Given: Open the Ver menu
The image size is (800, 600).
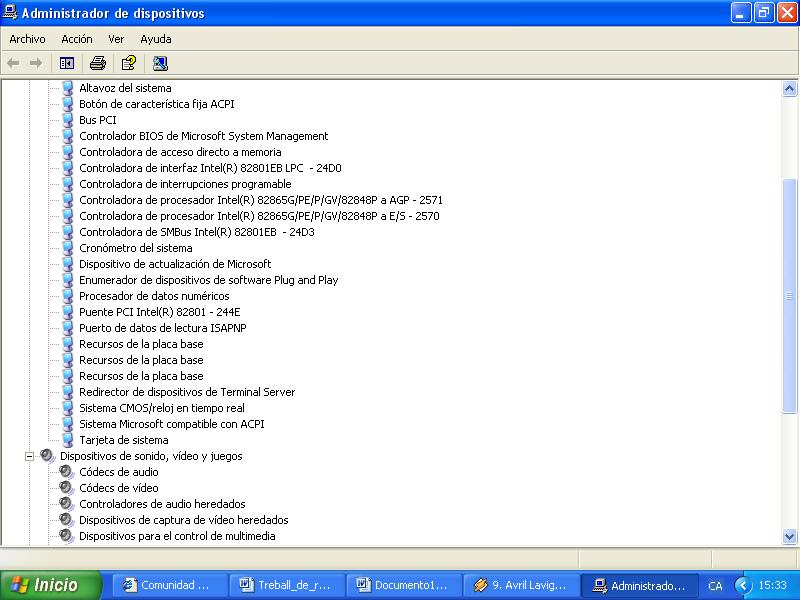Looking at the screenshot, I should click(116, 39).
